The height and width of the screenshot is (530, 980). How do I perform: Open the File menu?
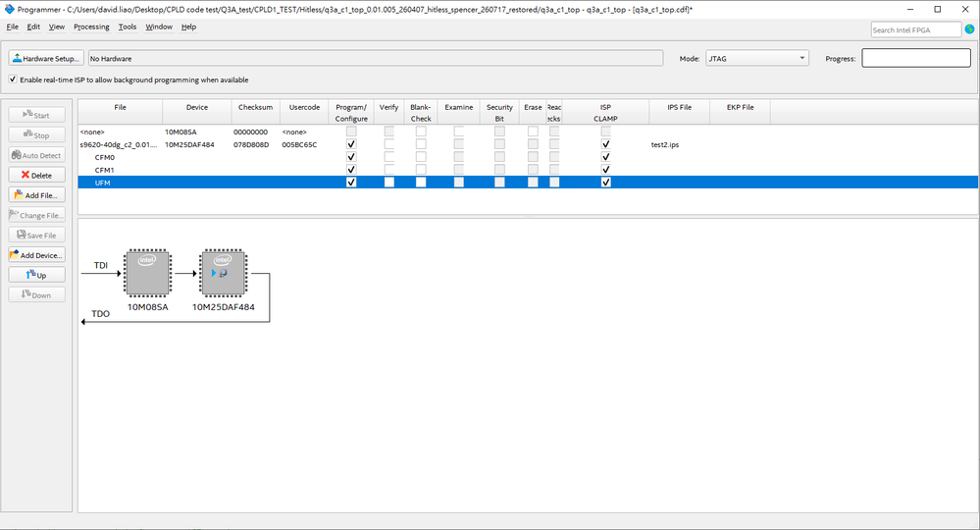(12, 26)
